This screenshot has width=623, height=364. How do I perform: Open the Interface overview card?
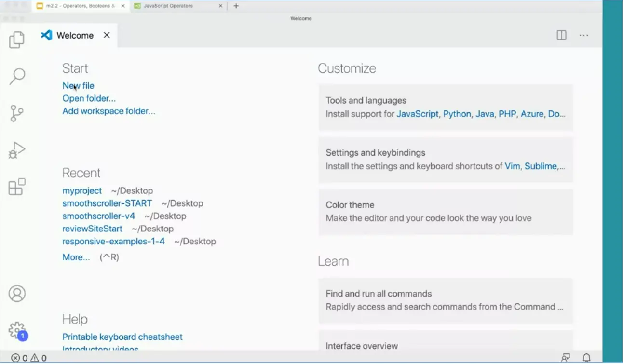(446, 341)
